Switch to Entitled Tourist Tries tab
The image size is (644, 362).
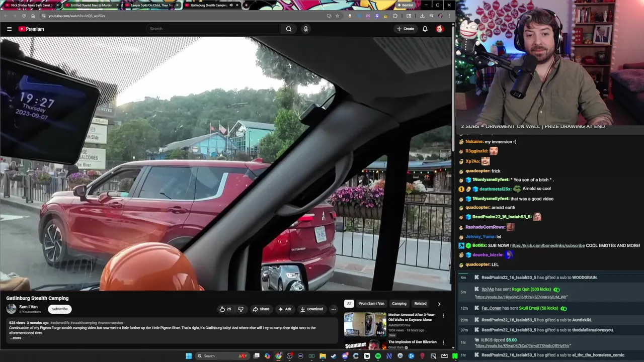(91, 5)
